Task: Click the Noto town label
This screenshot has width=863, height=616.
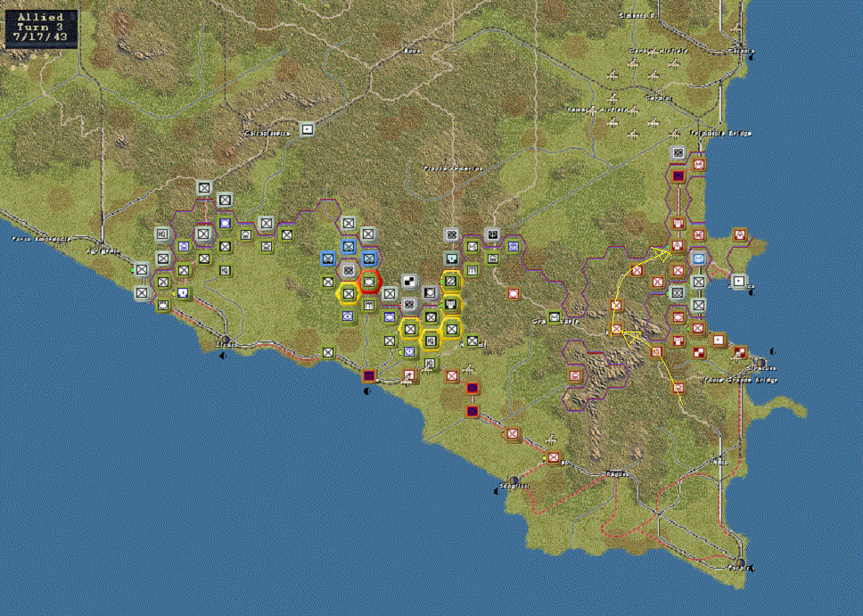Action: (x=720, y=463)
